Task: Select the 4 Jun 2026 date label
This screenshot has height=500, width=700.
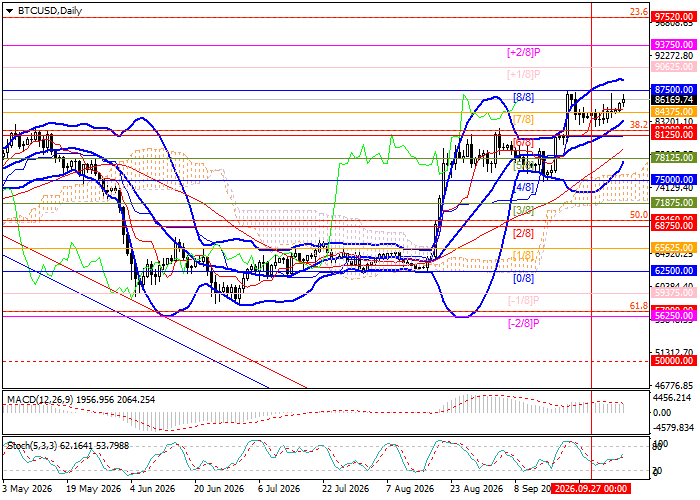Action: tap(153, 489)
